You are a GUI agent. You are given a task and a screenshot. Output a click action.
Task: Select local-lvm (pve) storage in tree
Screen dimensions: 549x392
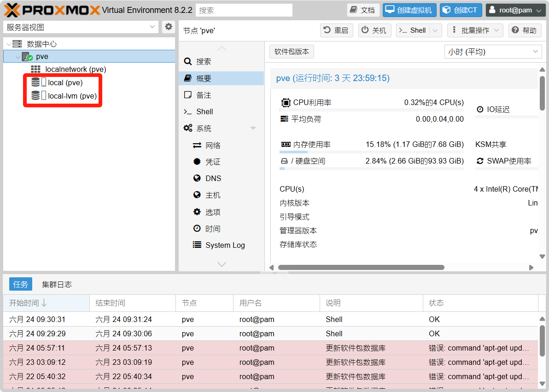(x=72, y=96)
